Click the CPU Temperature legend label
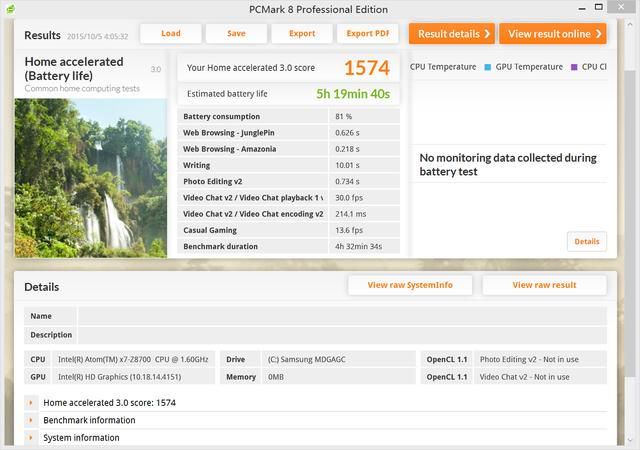 [443, 67]
